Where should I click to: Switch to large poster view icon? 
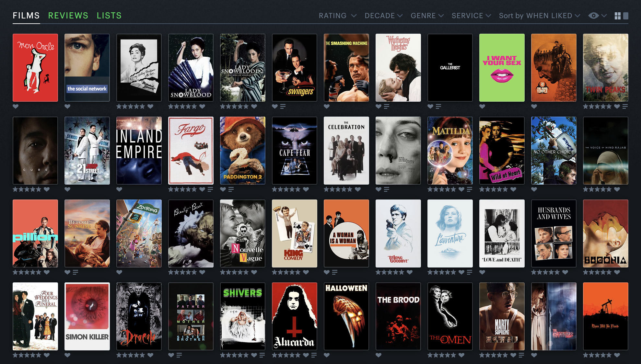pyautogui.click(x=626, y=16)
